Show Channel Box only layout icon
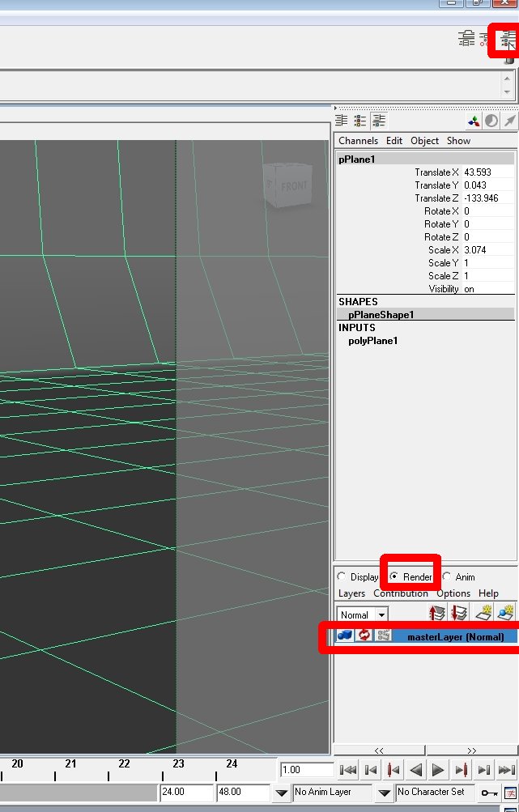Image resolution: width=519 pixels, height=812 pixels. click(x=341, y=121)
